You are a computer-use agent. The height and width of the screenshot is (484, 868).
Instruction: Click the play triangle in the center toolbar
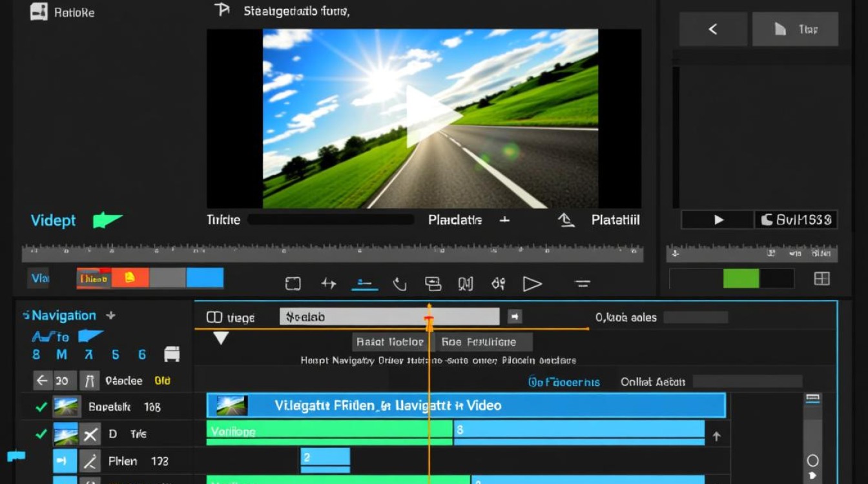click(532, 283)
